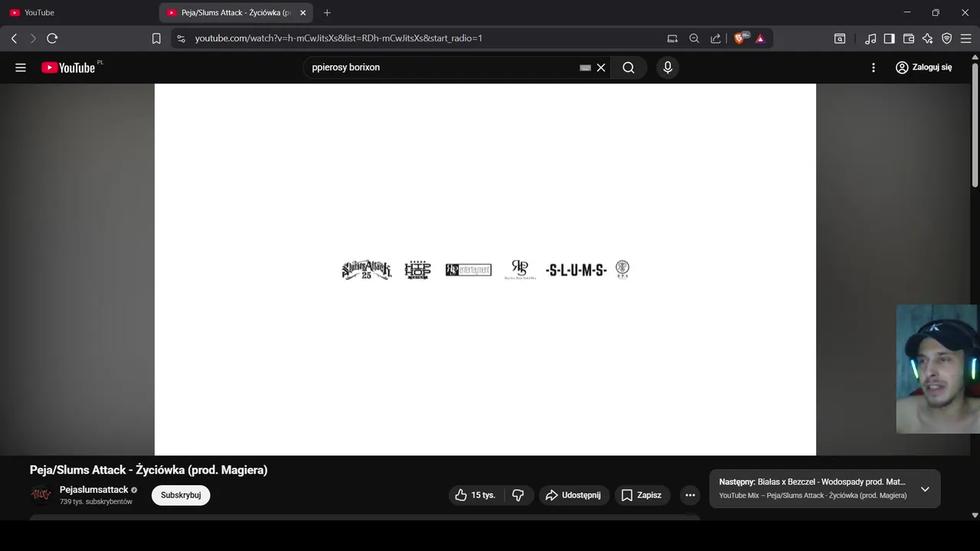Open the Brave Wallet icon
Image resolution: width=980 pixels, height=551 pixels.
tap(909, 38)
